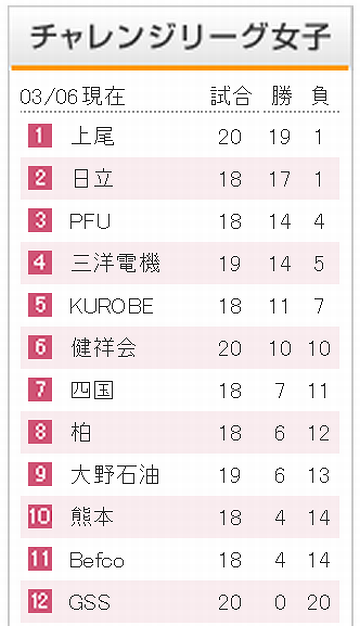This screenshot has height=626, width=360.
Task: Click the 勝 column header
Action: pos(282,96)
